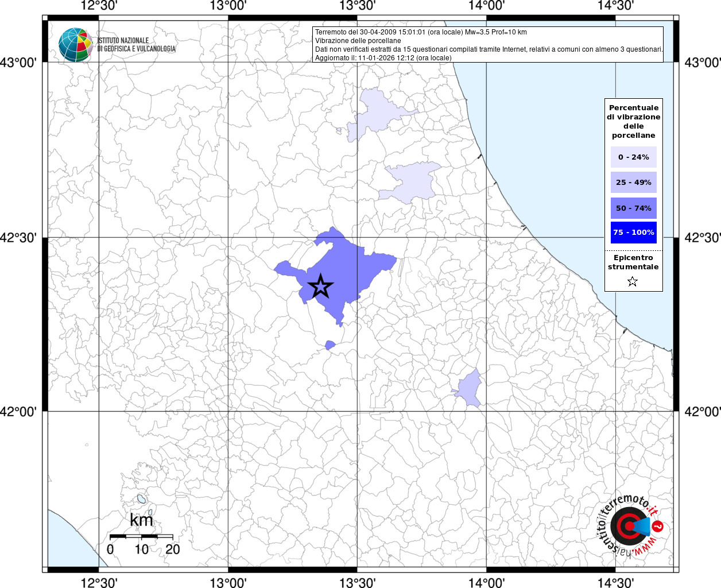The height and width of the screenshot is (588, 721).
Task: Click the scale bar '20' label
Action: coord(172,549)
